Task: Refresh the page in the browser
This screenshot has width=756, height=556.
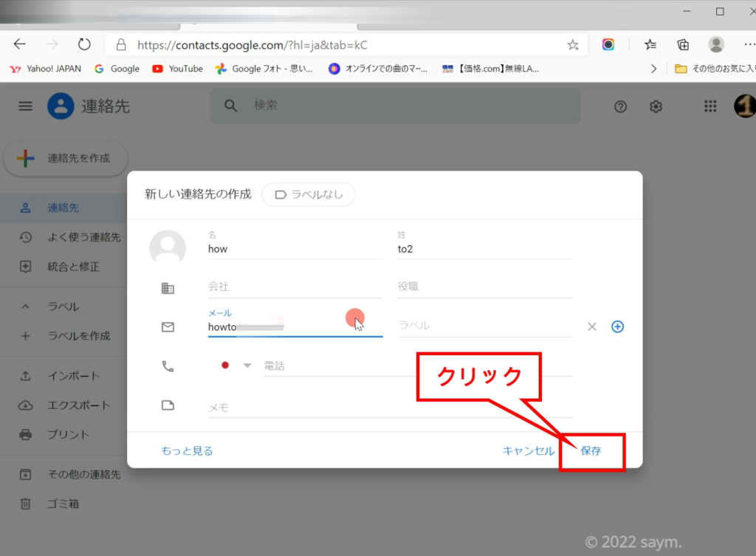Action: click(x=84, y=44)
